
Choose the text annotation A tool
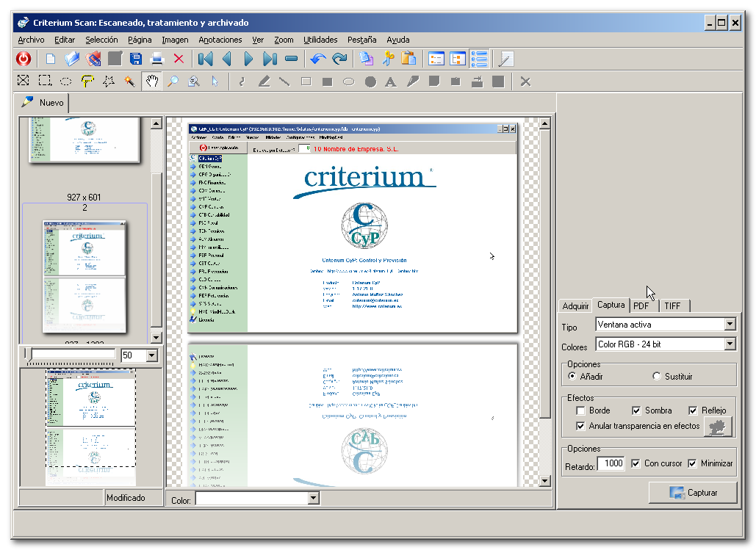click(x=391, y=82)
